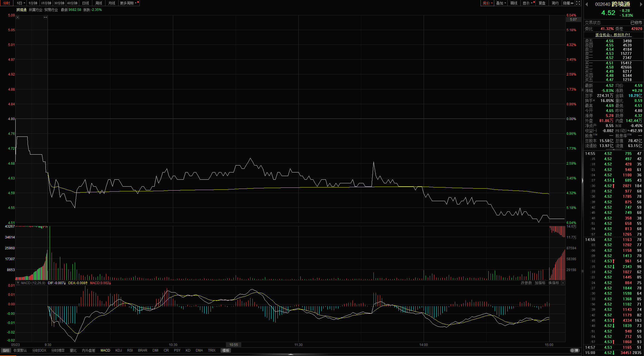Screen dimensions: 644x356
Task: Go to the previous stock arrow
Action: pyautogui.click(x=587, y=4)
